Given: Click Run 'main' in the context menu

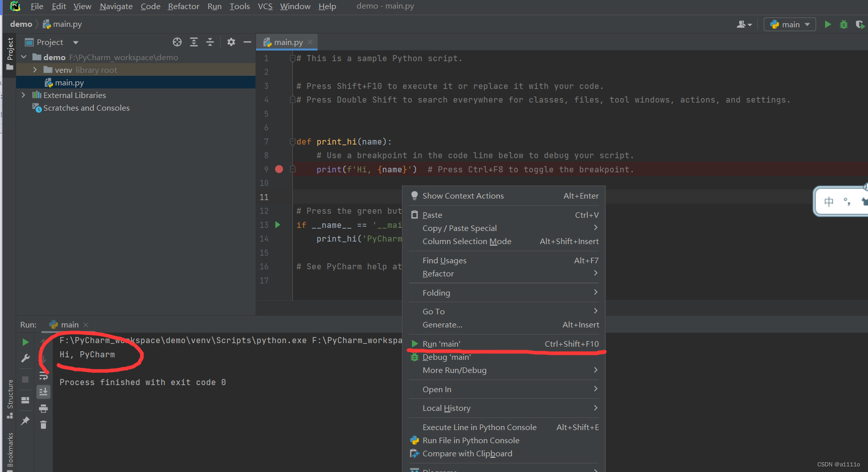Looking at the screenshot, I should click(x=441, y=344).
